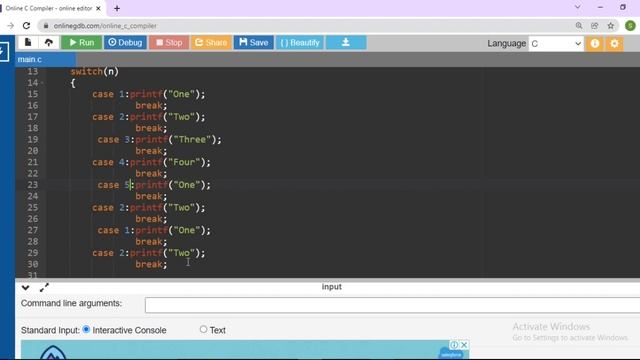Image resolution: width=640 pixels, height=360 pixels.
Task: Bookmark this page with star icon
Action: tap(611, 26)
